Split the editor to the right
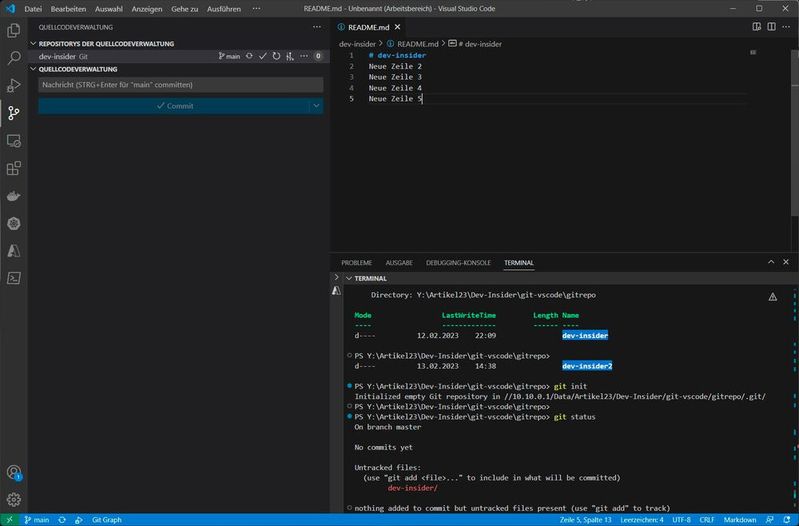This screenshot has width=799, height=526. (x=771, y=27)
